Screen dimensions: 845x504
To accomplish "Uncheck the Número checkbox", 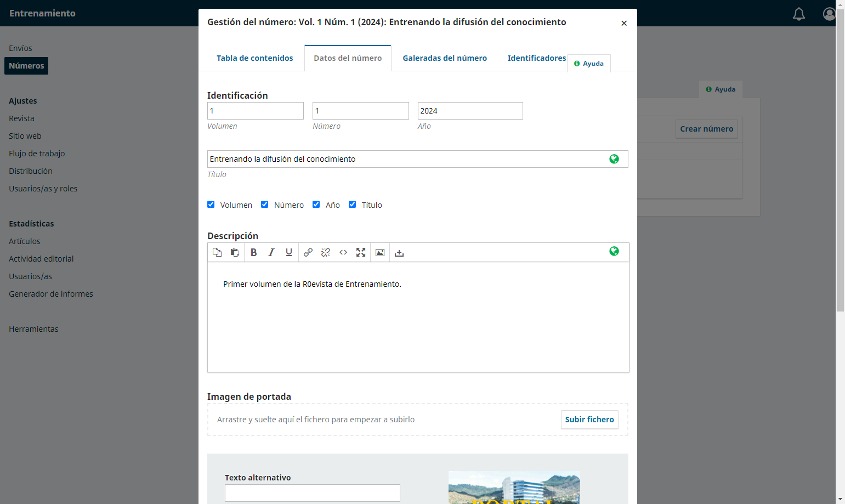I will 265,205.
